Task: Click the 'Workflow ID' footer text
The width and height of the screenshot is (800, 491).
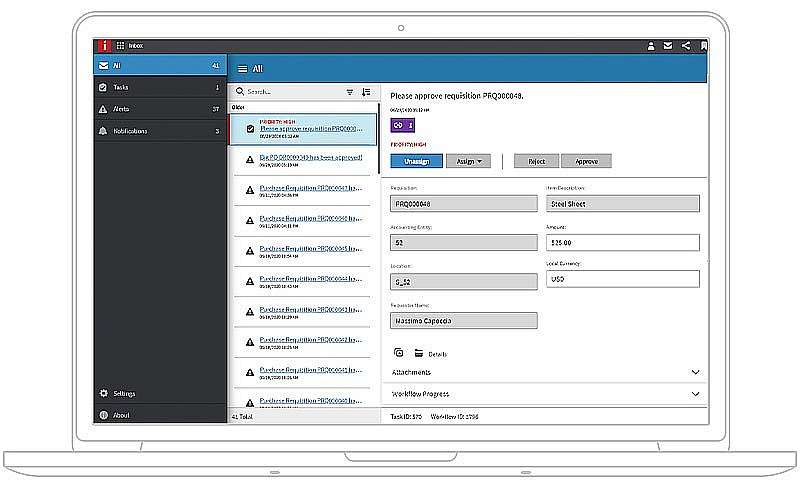Action: [x=455, y=416]
